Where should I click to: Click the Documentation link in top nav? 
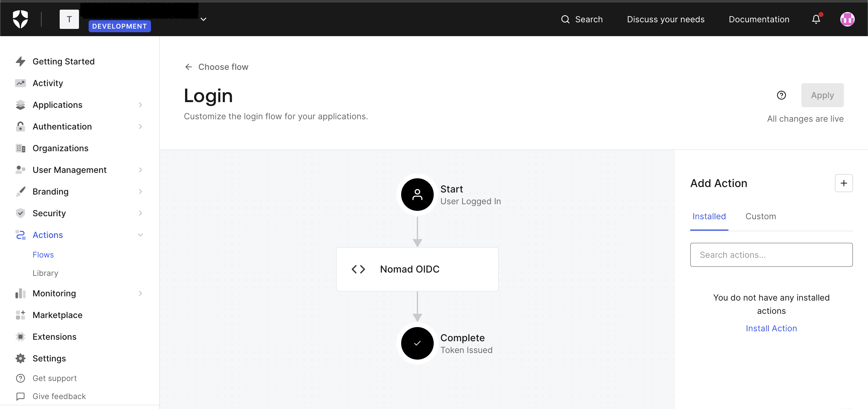(x=759, y=19)
